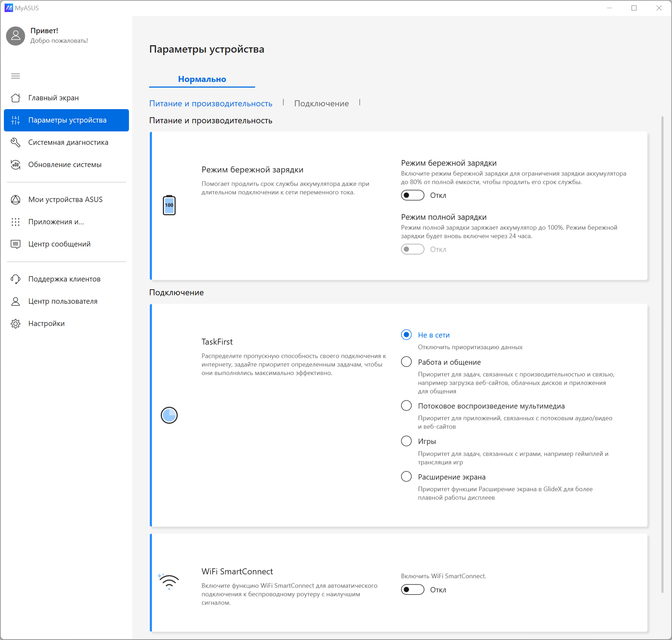672x640 pixels.
Task: Click the message icon for Центр сообщений
Action: [16, 244]
